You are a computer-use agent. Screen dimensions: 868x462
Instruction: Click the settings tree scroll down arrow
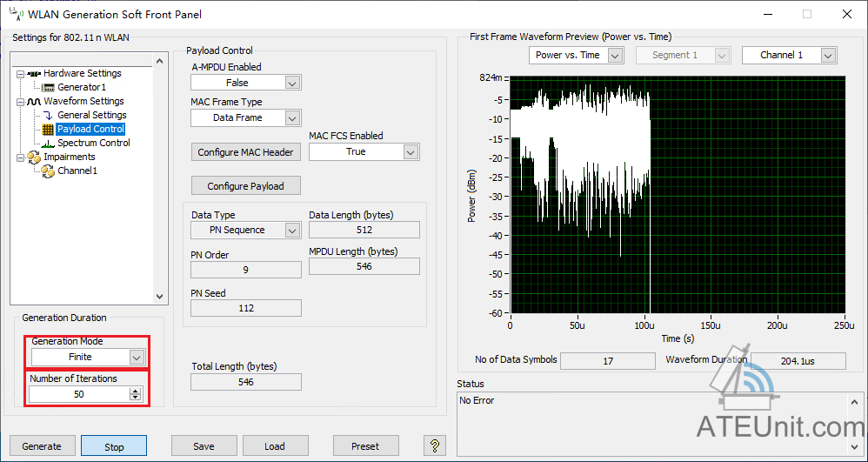(x=159, y=297)
